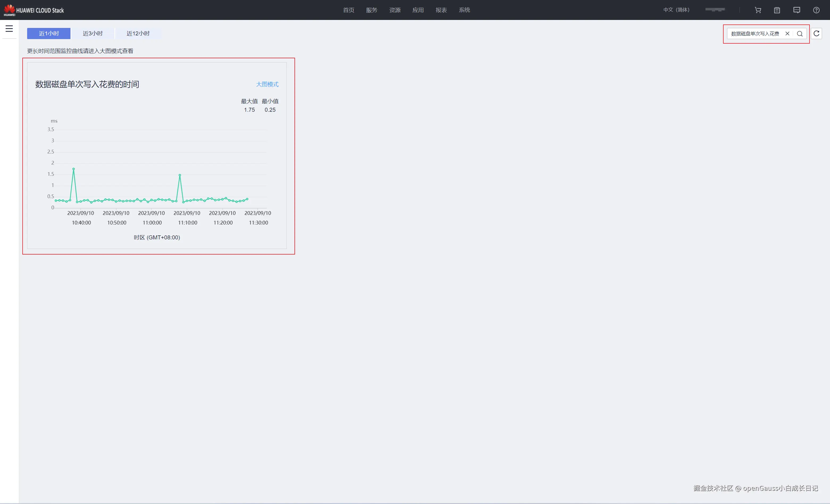Open the clipboard task list icon

coord(777,10)
